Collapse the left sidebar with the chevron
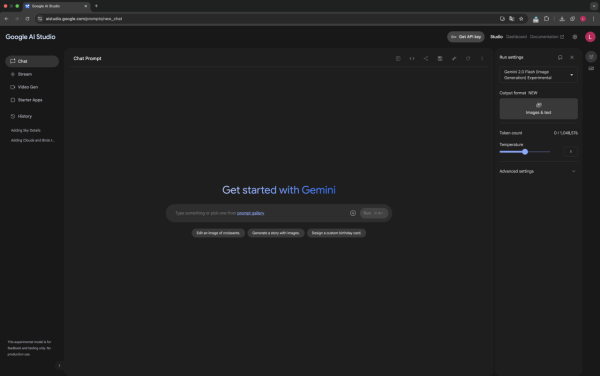Image resolution: width=600 pixels, height=376 pixels. [x=59, y=366]
